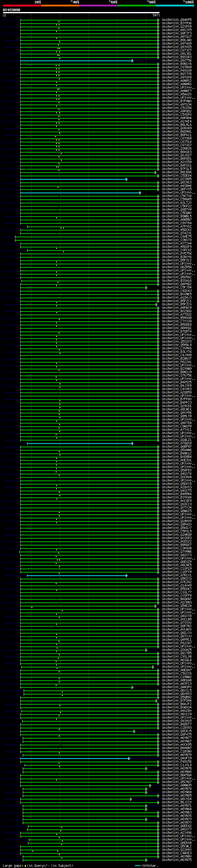Click the Large gaps legend text
This screenshot has width=197, height=868.
tap(38, 866)
